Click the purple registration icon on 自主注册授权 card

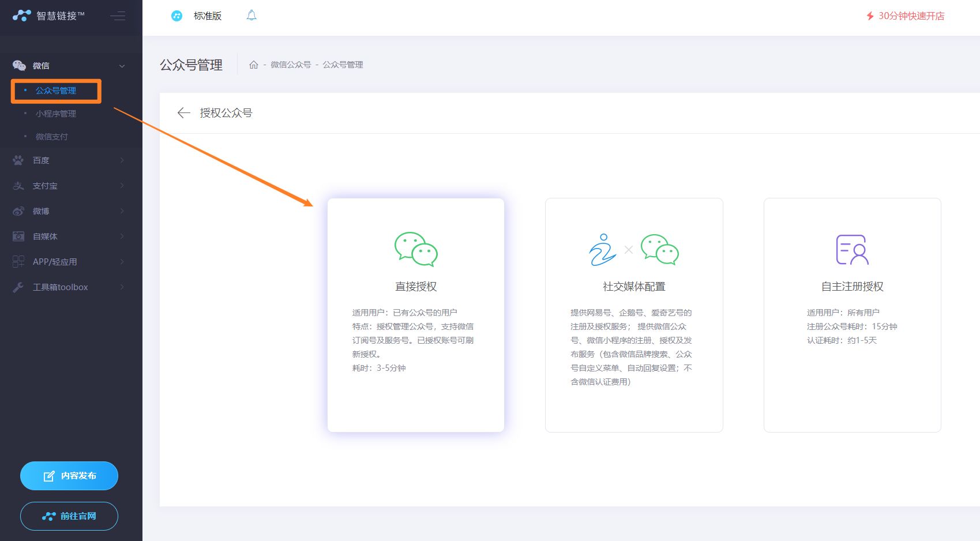(x=853, y=250)
